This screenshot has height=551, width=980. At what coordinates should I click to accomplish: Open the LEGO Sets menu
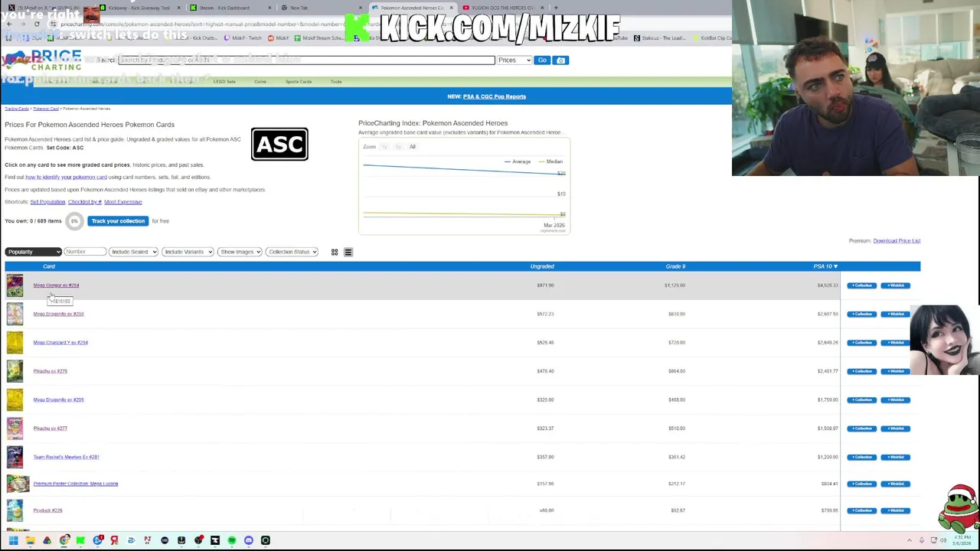(224, 82)
